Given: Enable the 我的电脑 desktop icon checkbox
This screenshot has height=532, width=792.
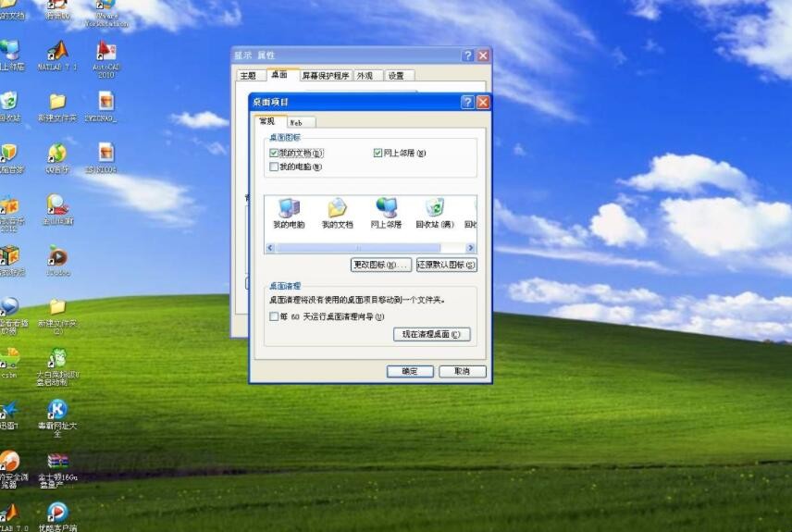Looking at the screenshot, I should 274,167.
